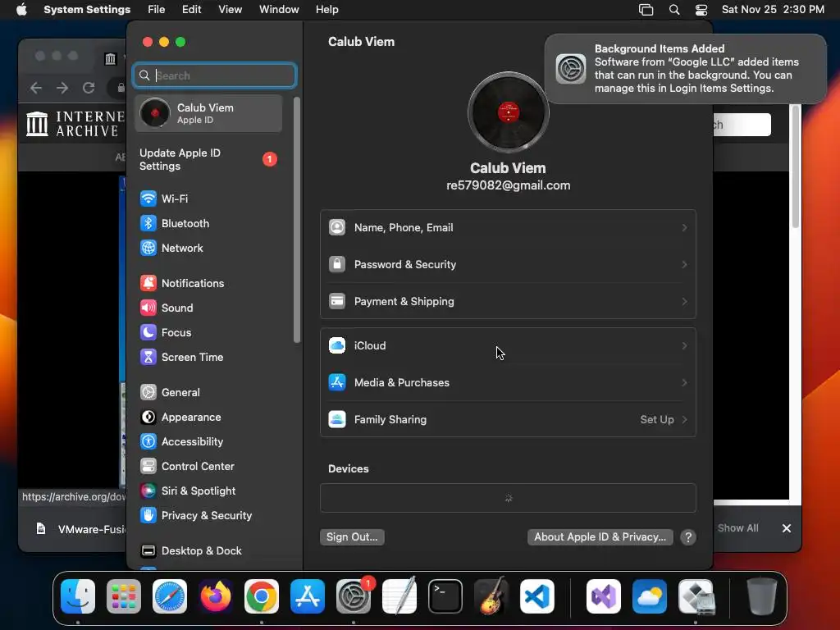
Task: Open the Window menu
Action: pyautogui.click(x=279, y=10)
